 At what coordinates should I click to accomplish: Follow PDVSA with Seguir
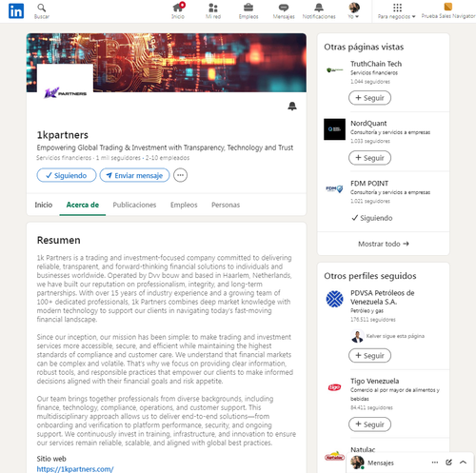(x=369, y=355)
